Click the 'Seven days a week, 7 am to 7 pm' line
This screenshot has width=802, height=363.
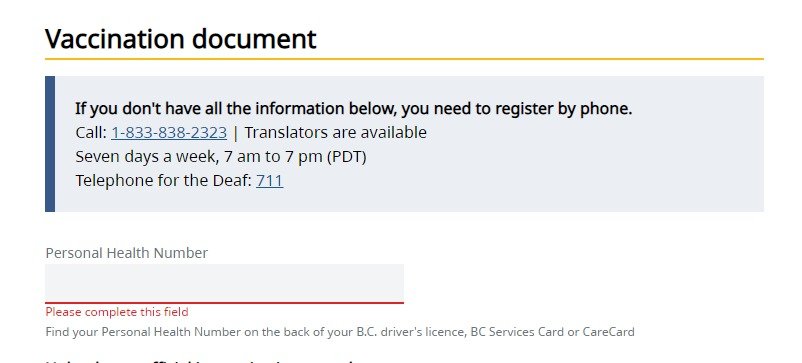[x=199, y=156]
